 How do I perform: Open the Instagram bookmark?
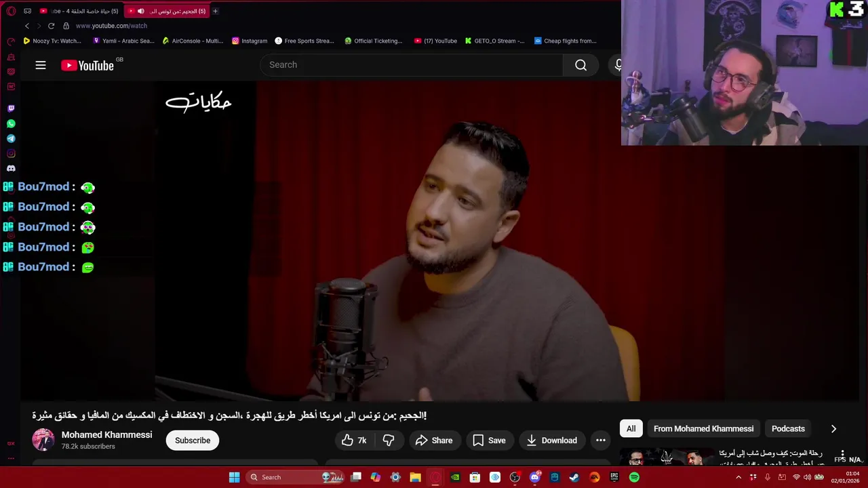[250, 41]
